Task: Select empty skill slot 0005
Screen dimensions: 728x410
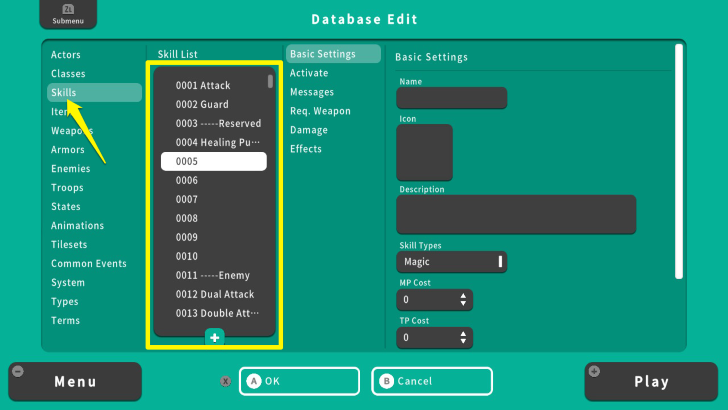Action: pos(214,162)
